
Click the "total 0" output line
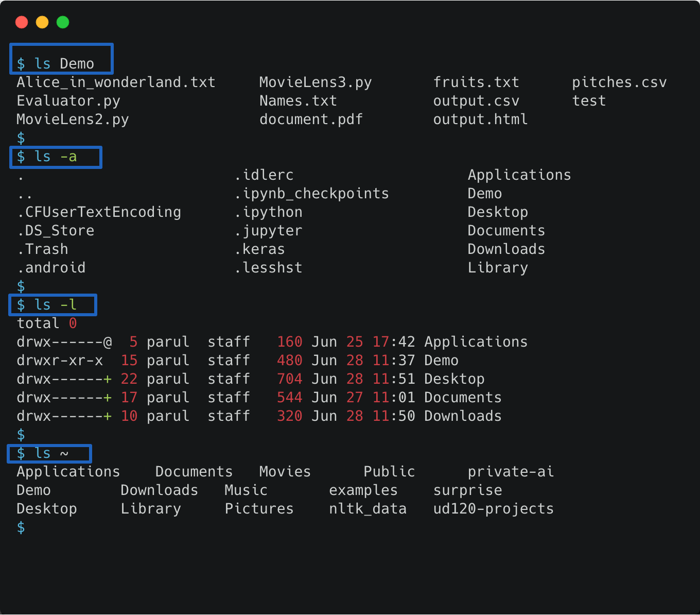click(x=47, y=323)
